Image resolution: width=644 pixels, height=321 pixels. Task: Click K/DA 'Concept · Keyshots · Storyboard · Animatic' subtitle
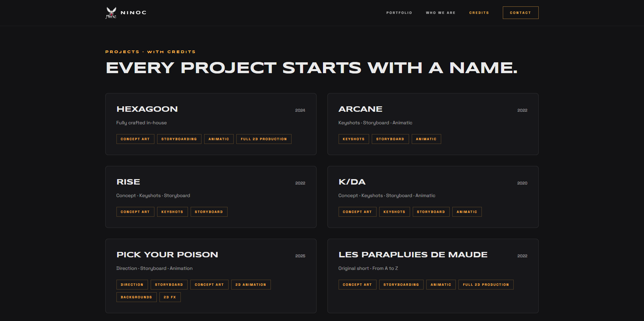[x=387, y=196]
